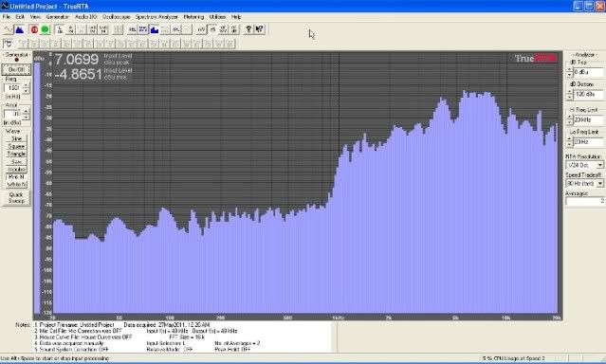Click the context help arrow icon
The height and width of the screenshot is (364, 606).
[x=259, y=29]
